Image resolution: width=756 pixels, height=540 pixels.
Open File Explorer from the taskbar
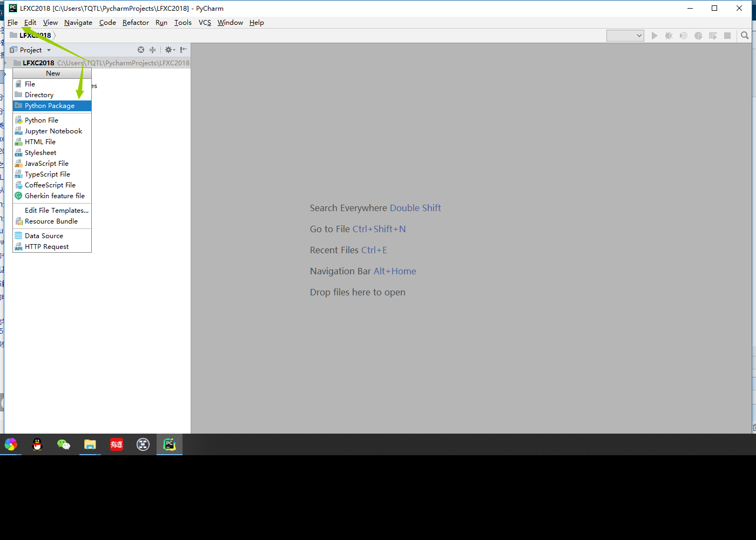tap(90, 444)
